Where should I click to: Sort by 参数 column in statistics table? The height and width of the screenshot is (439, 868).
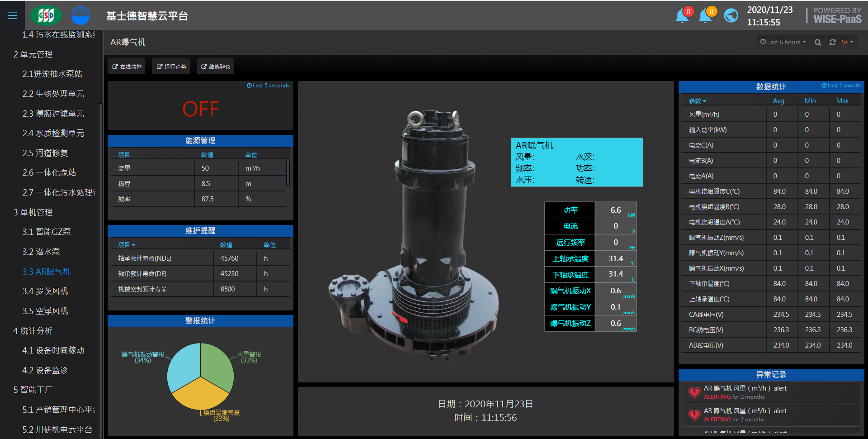coord(697,101)
